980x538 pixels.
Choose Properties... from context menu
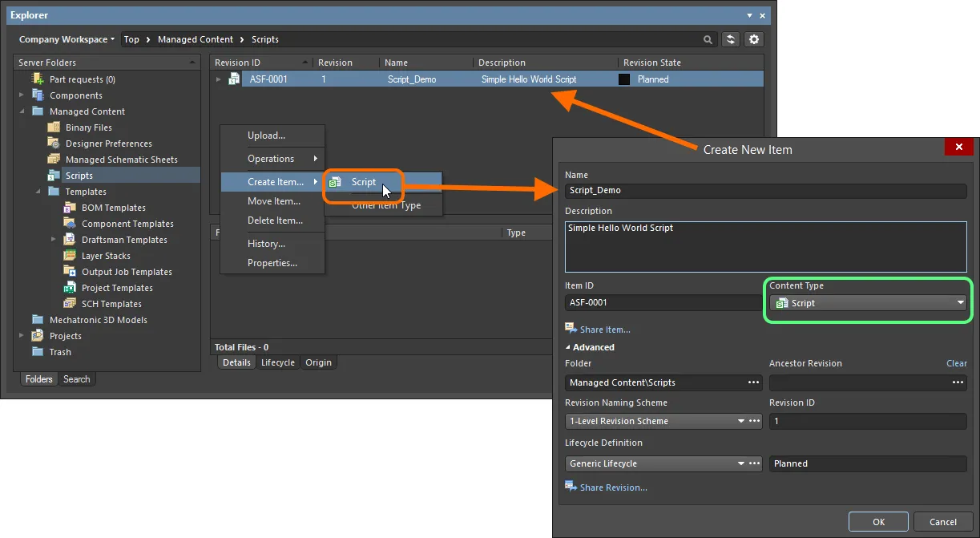(x=272, y=263)
